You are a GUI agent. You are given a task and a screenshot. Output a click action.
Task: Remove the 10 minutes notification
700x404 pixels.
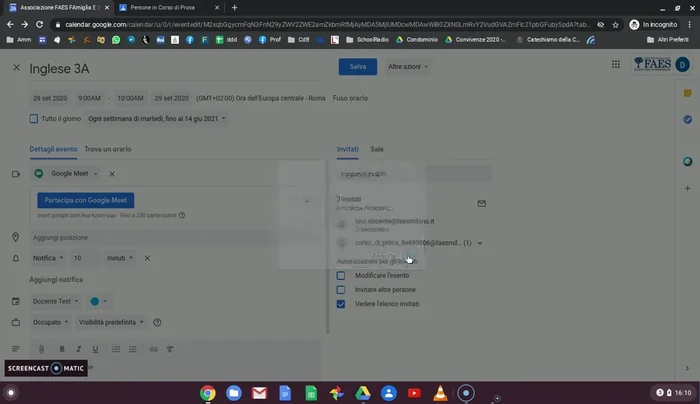(147, 258)
